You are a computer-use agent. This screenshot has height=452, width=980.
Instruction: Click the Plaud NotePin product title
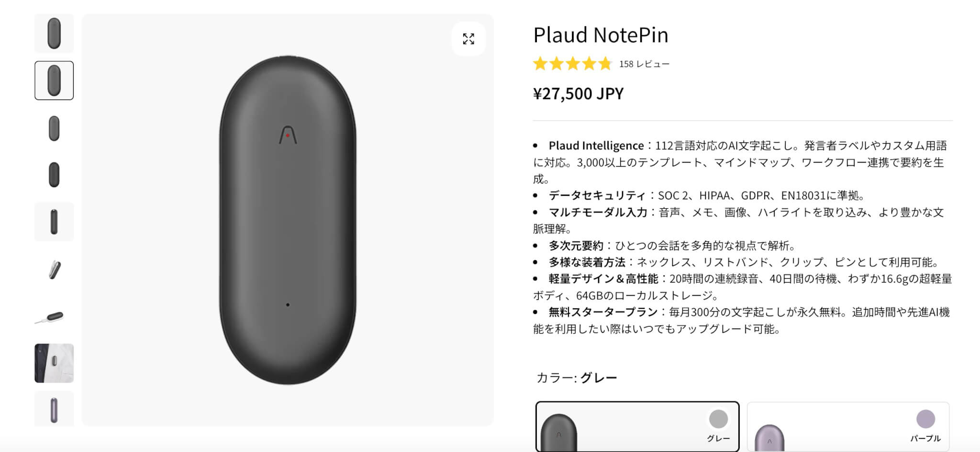tap(601, 35)
